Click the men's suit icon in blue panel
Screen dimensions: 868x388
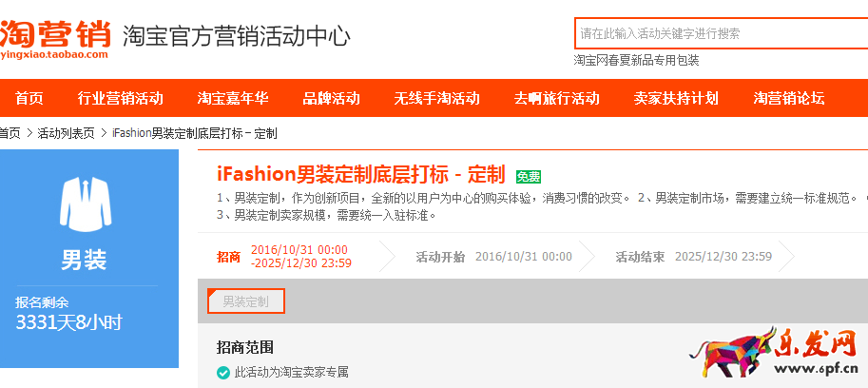pos(86,204)
